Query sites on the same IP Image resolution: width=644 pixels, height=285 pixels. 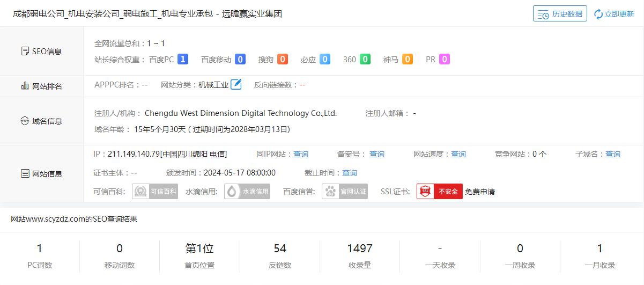coord(301,154)
